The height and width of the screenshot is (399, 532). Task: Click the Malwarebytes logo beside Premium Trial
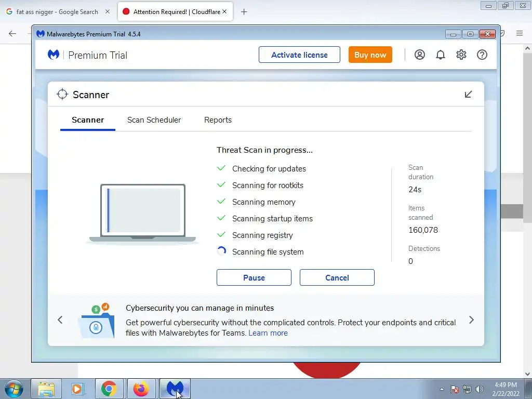[x=54, y=55]
